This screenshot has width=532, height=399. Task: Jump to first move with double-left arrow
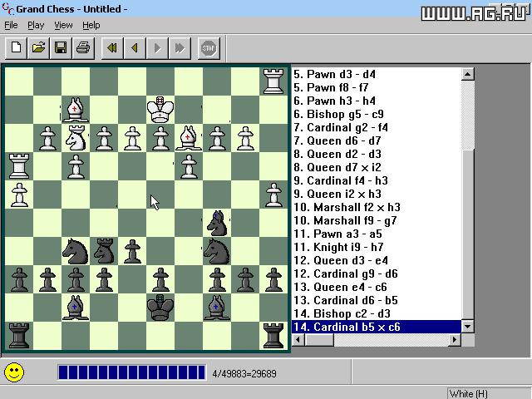pos(112,48)
